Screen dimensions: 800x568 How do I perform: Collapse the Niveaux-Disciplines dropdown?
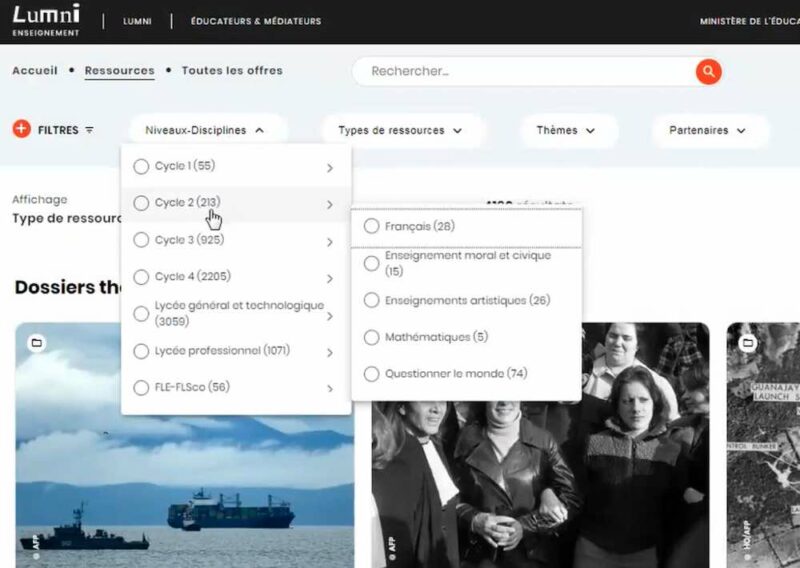coord(205,130)
